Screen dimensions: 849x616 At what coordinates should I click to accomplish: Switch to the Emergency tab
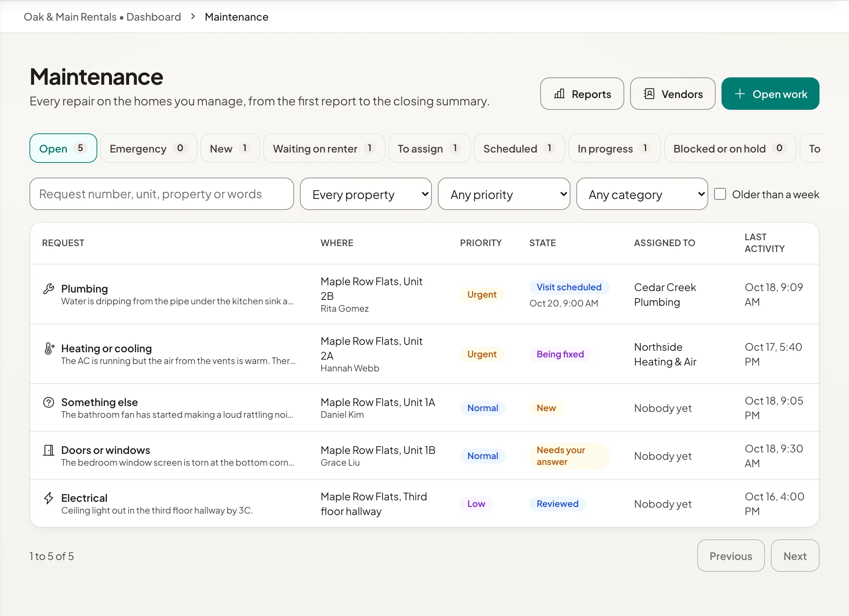point(149,148)
